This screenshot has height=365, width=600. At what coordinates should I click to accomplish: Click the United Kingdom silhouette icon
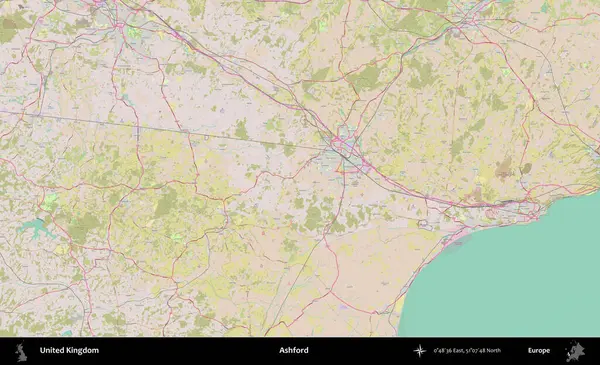coord(21,352)
